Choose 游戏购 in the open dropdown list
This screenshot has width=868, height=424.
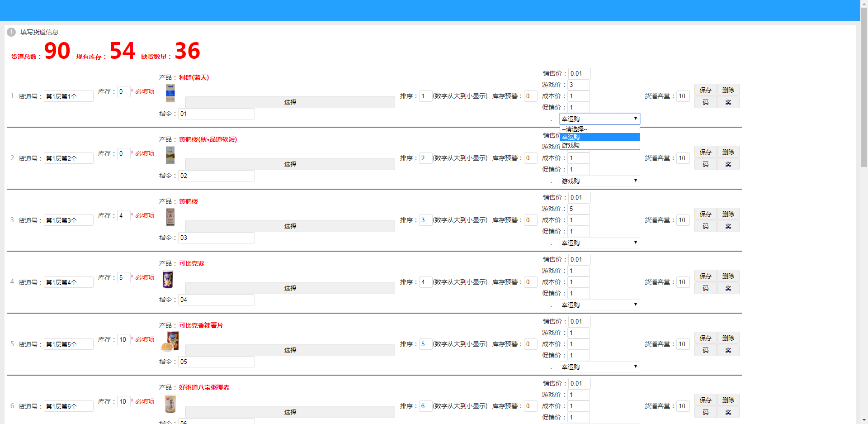tap(599, 145)
